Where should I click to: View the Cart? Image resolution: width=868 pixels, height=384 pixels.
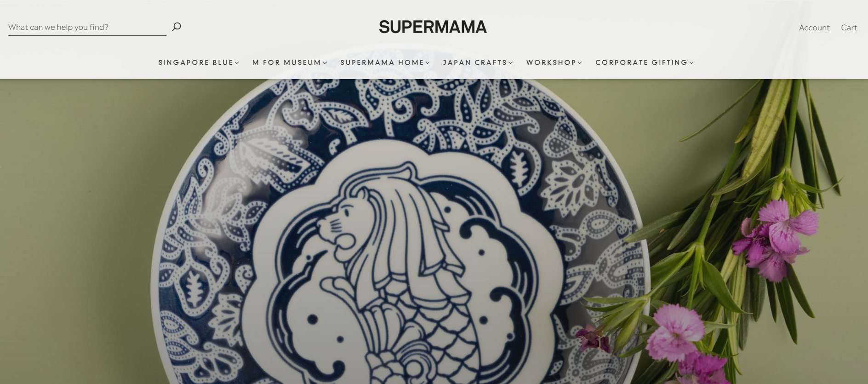click(849, 28)
